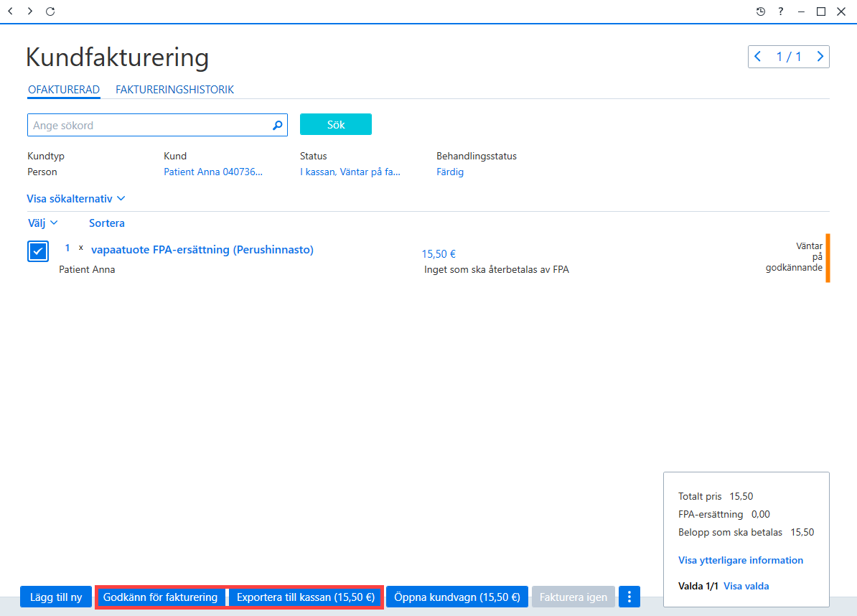This screenshot has height=616, width=857.
Task: Switch to the OFAKTURERAD tab
Action: click(64, 90)
